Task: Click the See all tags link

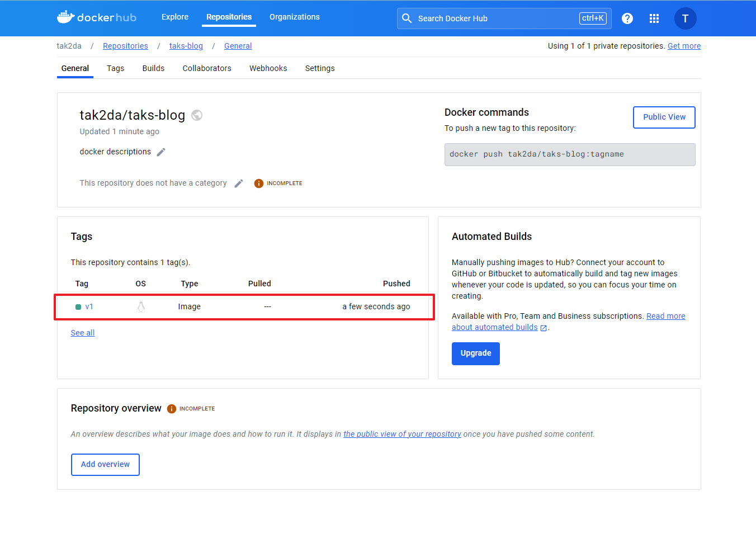Action: tap(83, 333)
